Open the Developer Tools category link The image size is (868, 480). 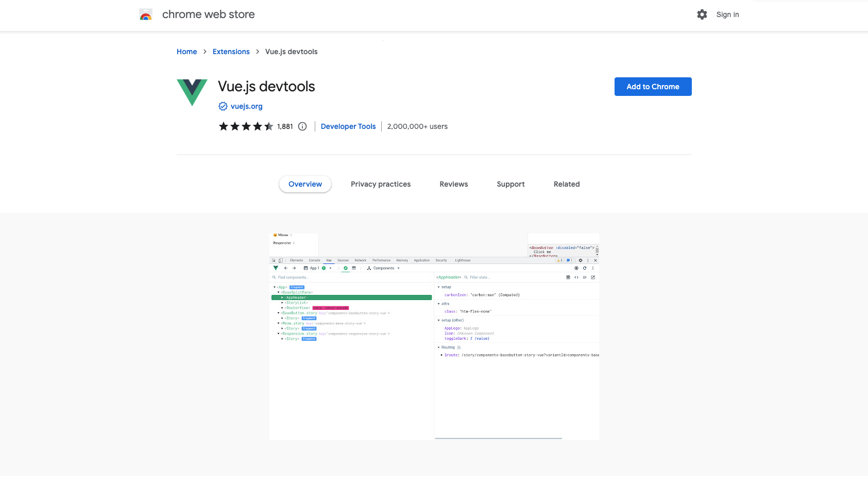(x=348, y=126)
